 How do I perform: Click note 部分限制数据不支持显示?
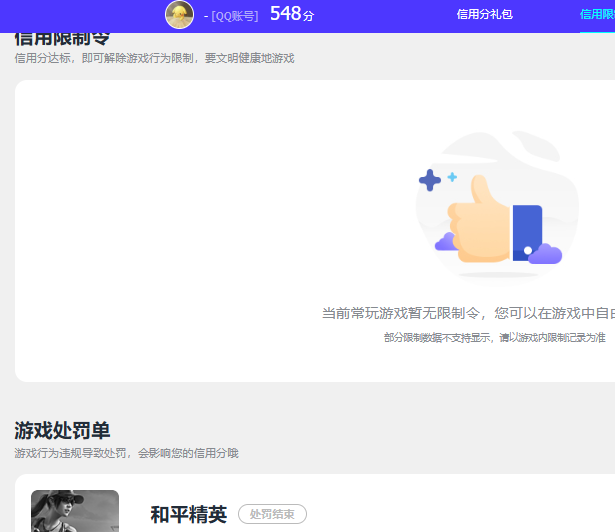437,337
